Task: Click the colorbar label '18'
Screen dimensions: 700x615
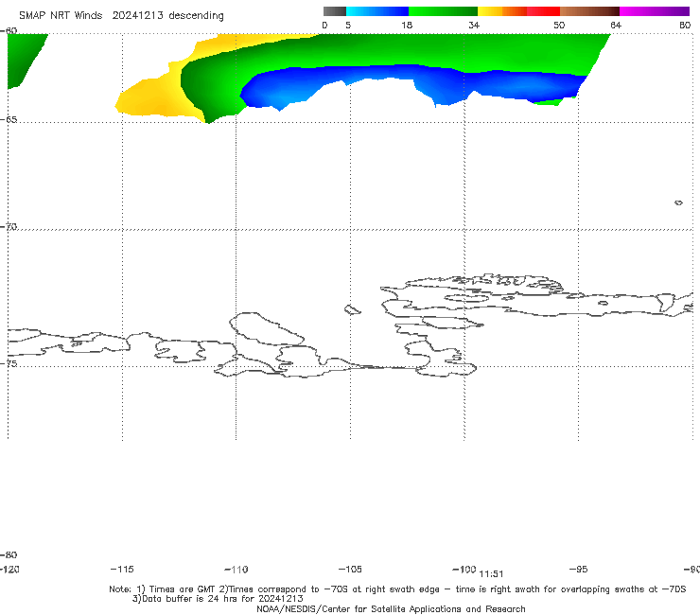Action: tap(407, 25)
